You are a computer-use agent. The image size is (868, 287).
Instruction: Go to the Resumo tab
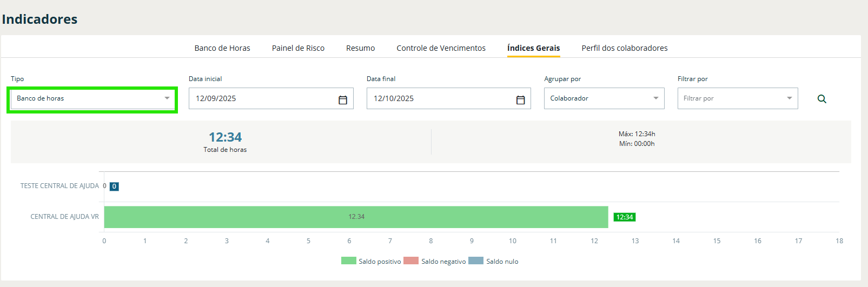click(360, 48)
